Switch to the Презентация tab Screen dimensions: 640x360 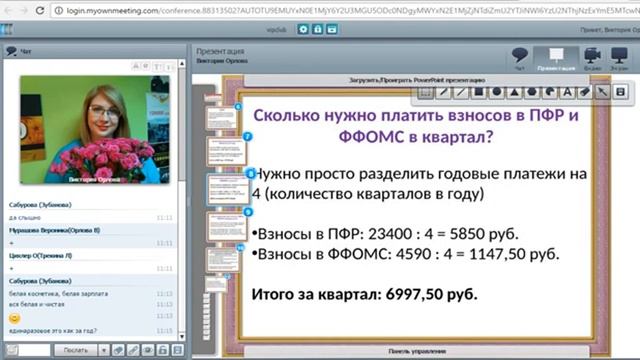pyautogui.click(x=556, y=59)
